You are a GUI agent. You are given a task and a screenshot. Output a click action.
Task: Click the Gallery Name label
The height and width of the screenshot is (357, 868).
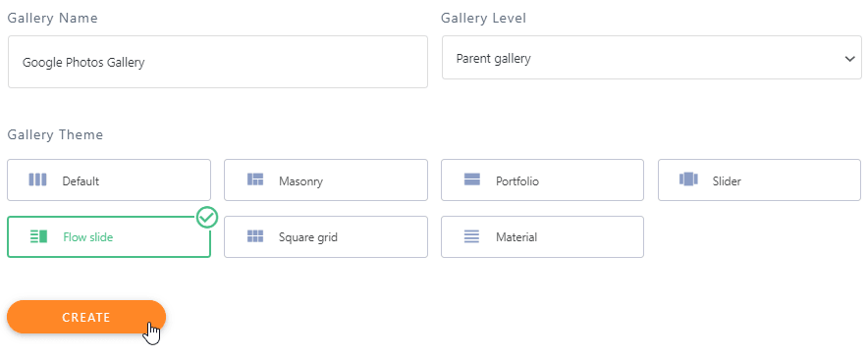[x=53, y=19]
